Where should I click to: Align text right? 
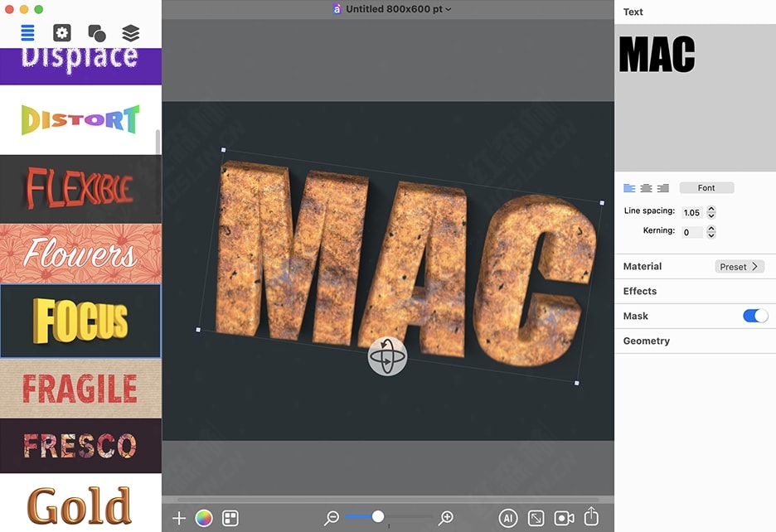tap(662, 188)
